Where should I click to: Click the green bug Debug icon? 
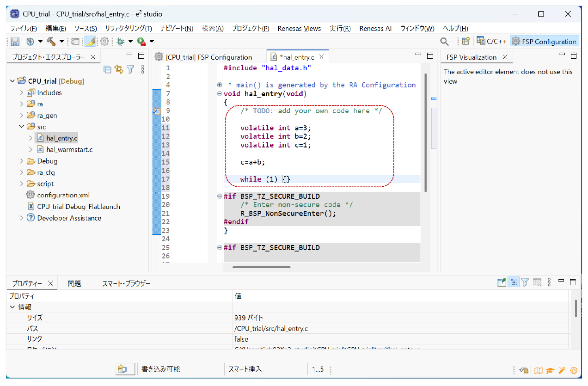click(120, 42)
